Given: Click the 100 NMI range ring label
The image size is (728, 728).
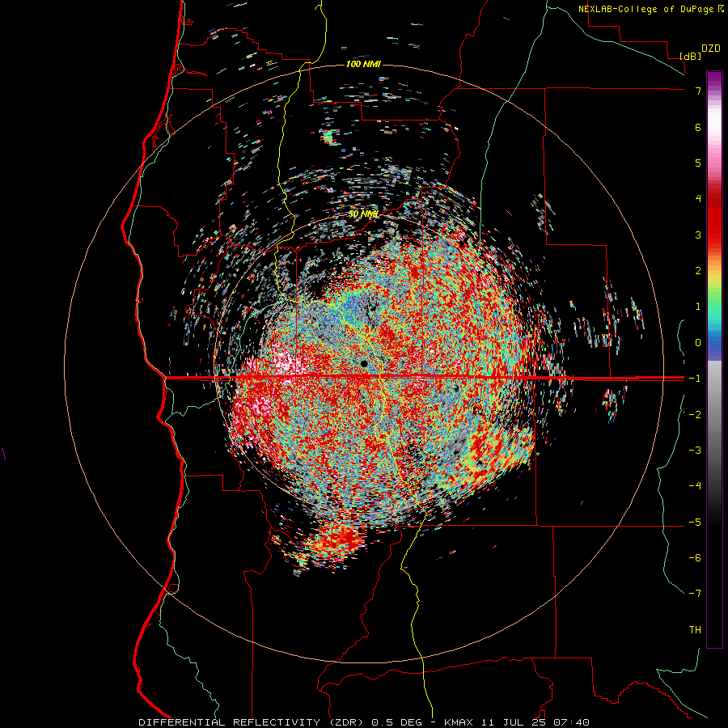Looking at the screenshot, I should pos(363,64).
